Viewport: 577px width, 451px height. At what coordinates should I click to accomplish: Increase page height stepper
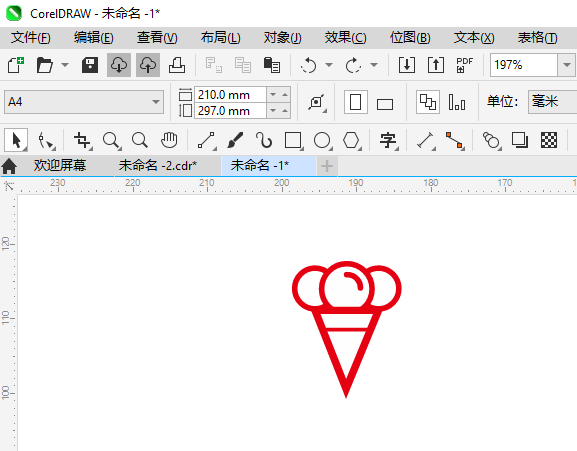285,110
